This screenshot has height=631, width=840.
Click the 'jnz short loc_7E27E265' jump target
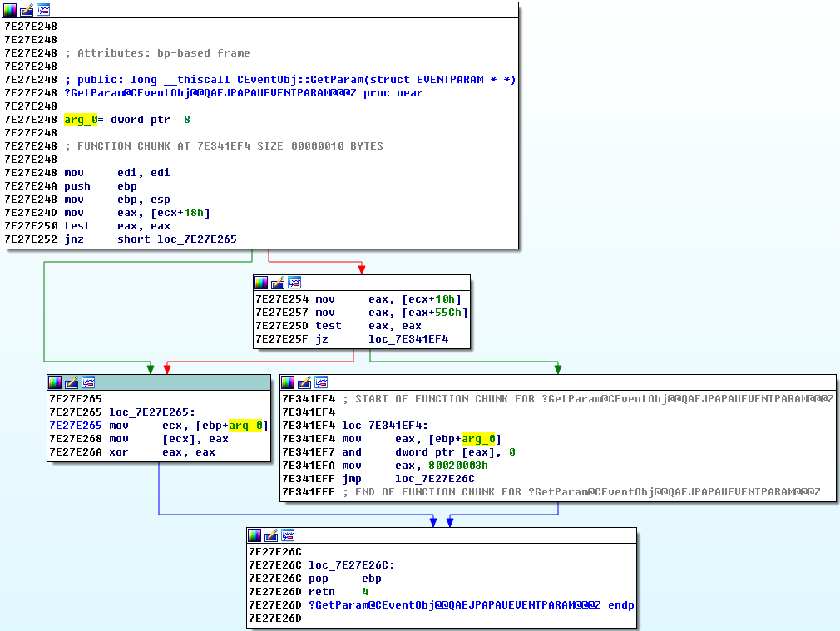(x=196, y=239)
